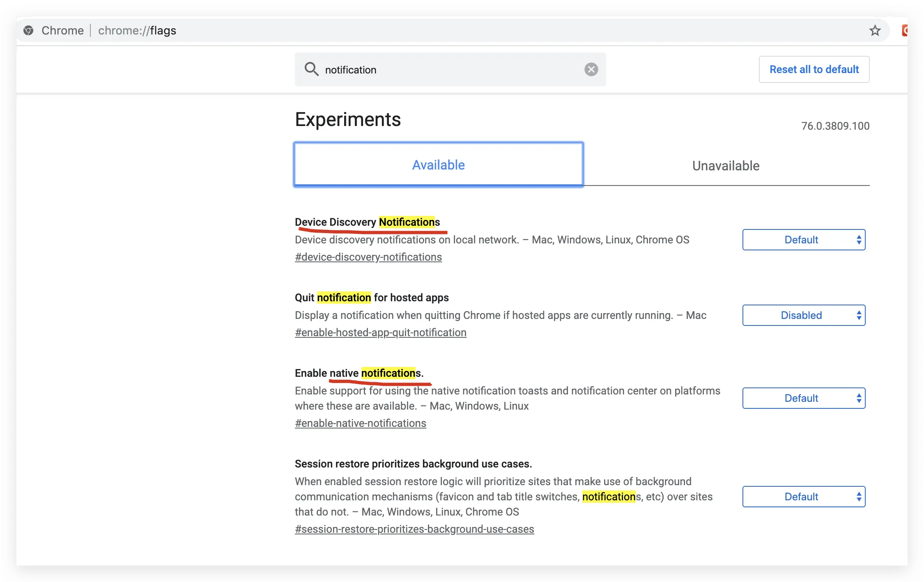Click the red extension icon at right edge
The width and height of the screenshot is (924, 582).
[x=904, y=31]
